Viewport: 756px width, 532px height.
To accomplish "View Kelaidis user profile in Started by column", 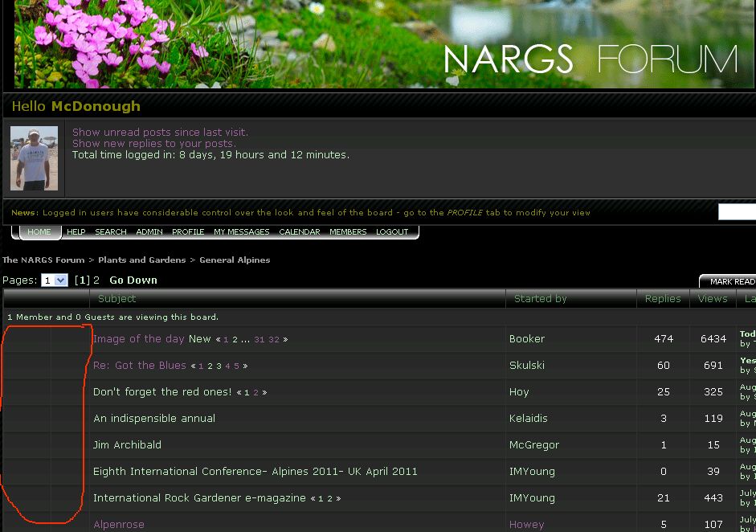I will [x=530, y=418].
